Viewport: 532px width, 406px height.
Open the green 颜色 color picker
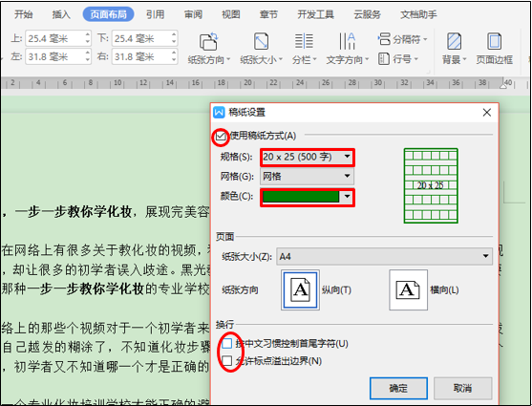pyautogui.click(x=307, y=197)
